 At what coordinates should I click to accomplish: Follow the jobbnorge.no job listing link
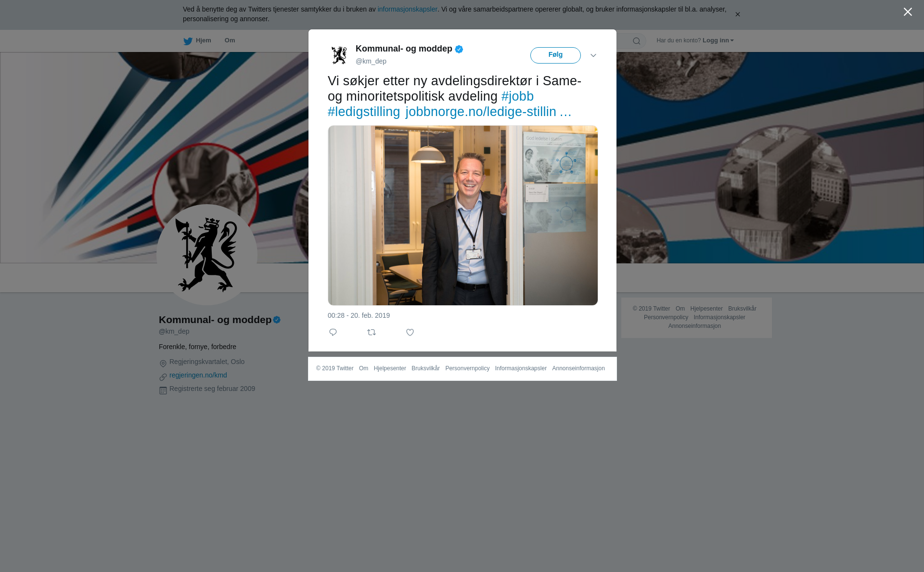[x=488, y=112]
